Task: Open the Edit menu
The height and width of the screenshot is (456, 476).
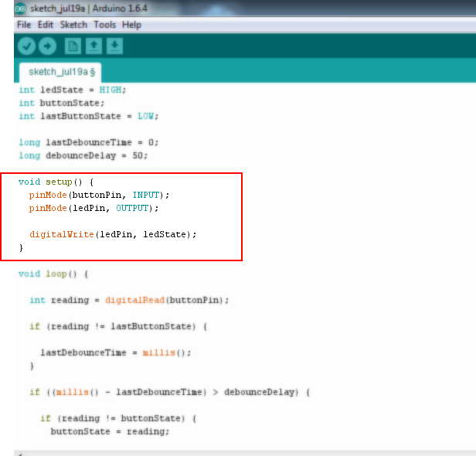Action: 46,25
